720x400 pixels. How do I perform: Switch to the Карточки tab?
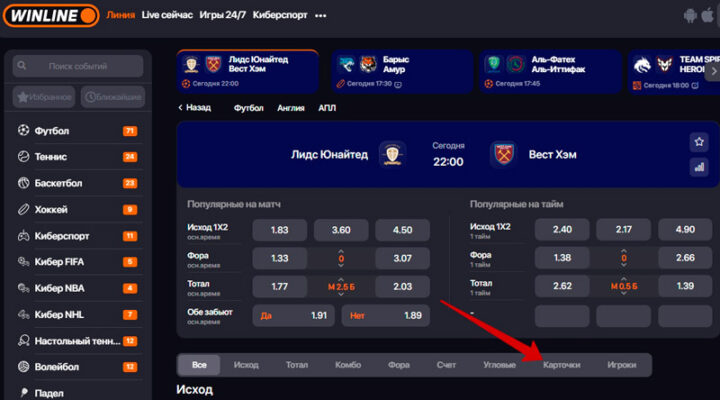click(561, 365)
